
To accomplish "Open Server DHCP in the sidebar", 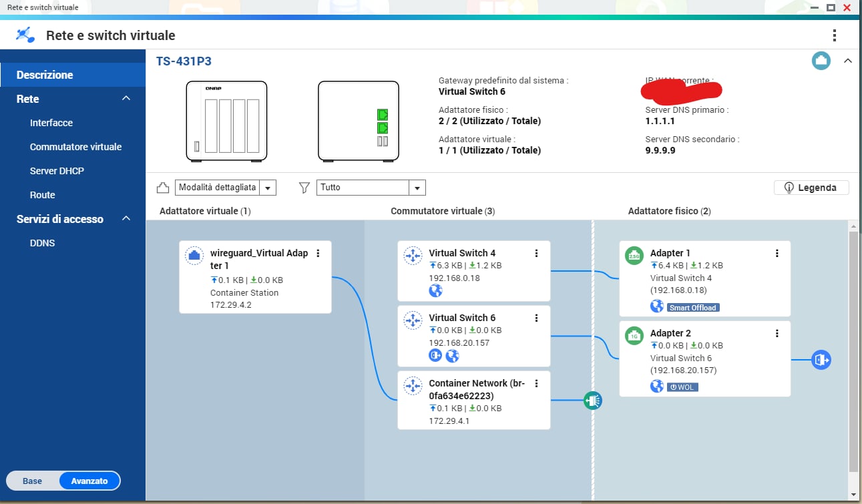I will (57, 171).
